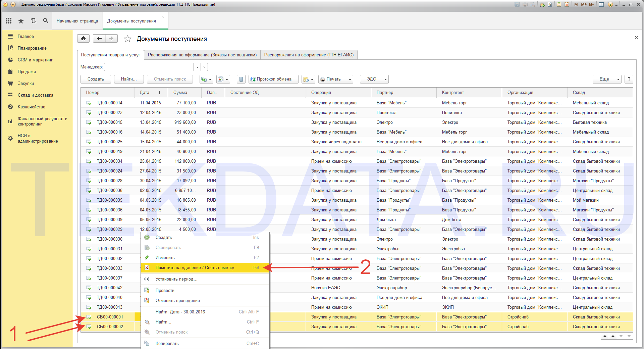Choose Провести in the context menu
The image size is (644, 349).
[165, 291]
